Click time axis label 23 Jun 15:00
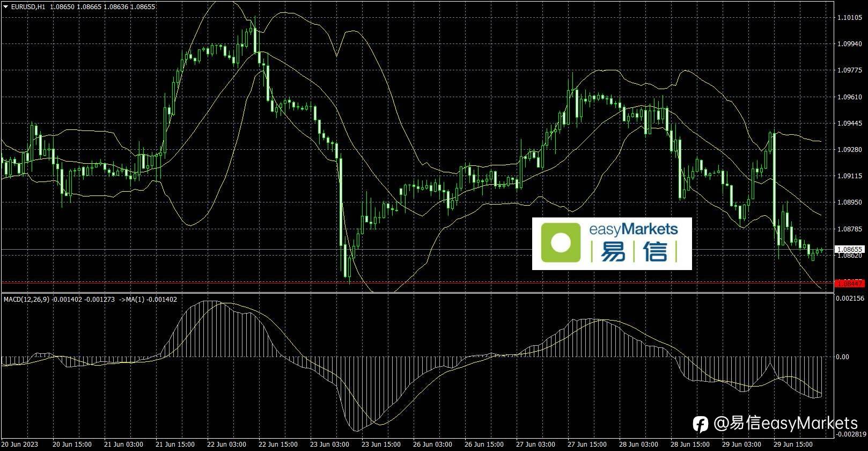The height and width of the screenshot is (451, 868). (x=381, y=445)
